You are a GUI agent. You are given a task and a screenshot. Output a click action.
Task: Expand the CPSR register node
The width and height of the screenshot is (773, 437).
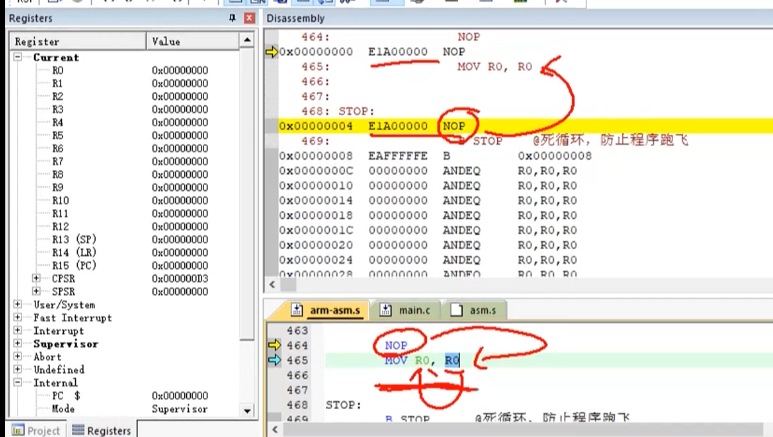[36, 278]
